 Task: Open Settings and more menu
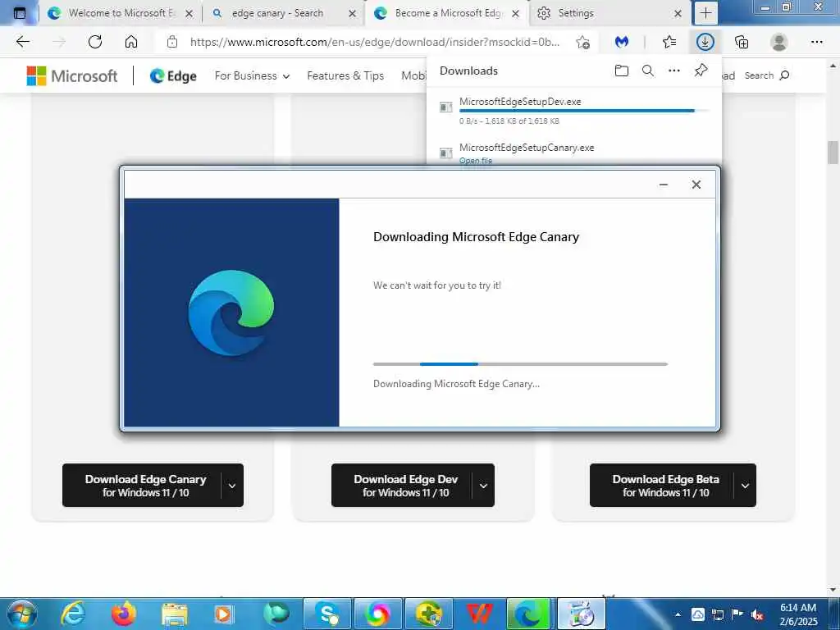click(817, 42)
